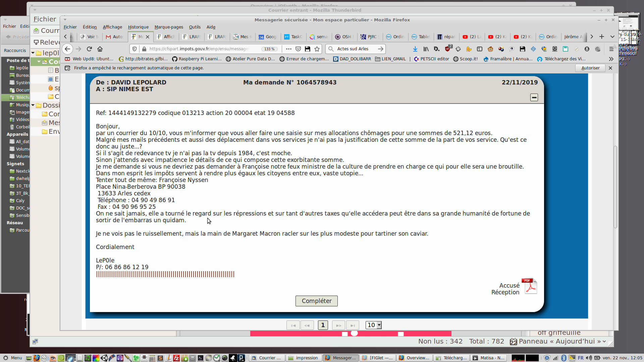Save to Pocket icon in the URL bar
This screenshot has height=362, width=644.
[x=298, y=49]
